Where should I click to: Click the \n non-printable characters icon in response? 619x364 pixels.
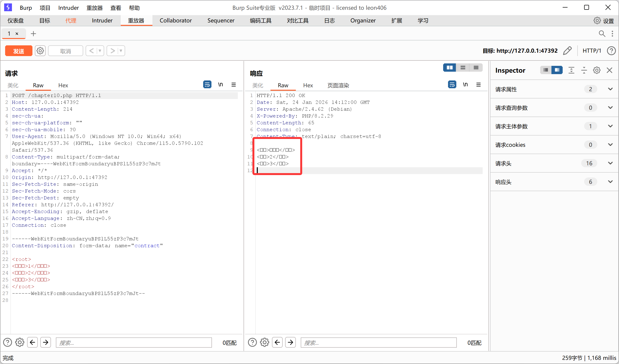(465, 85)
